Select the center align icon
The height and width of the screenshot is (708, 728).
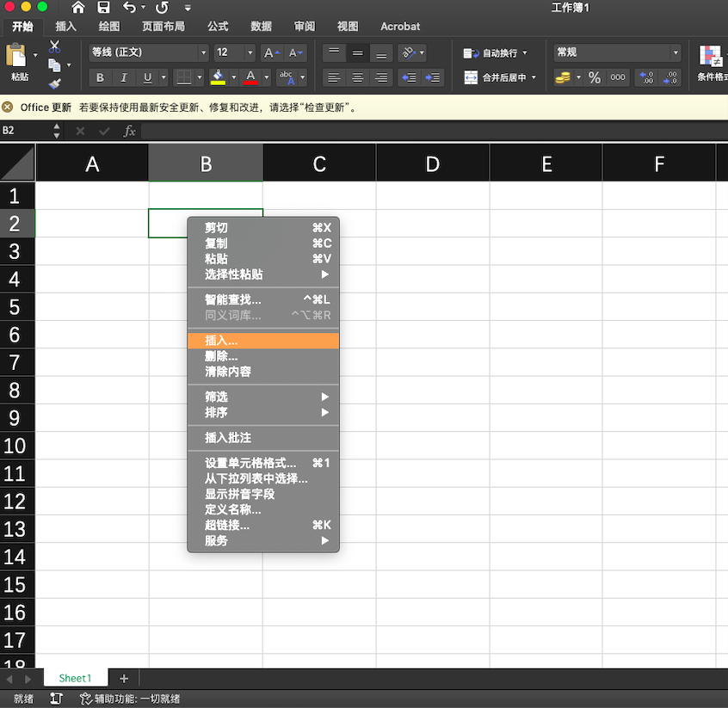pos(356,77)
